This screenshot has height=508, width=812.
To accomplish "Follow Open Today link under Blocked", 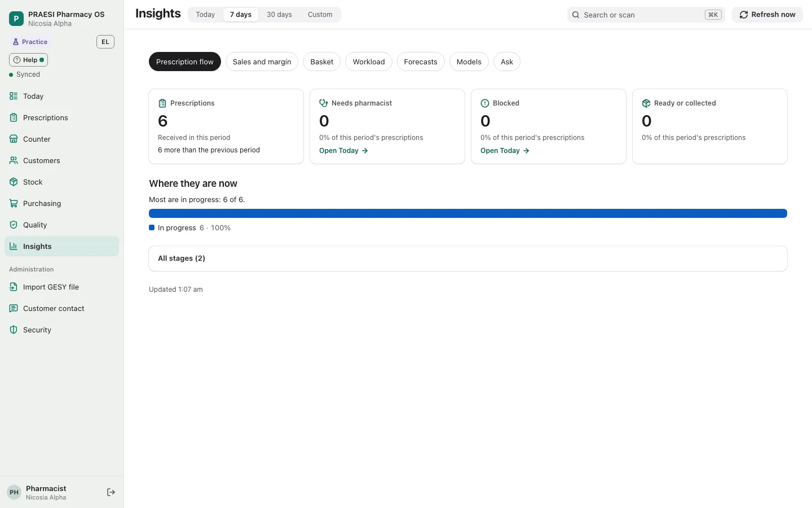I will 505,151.
